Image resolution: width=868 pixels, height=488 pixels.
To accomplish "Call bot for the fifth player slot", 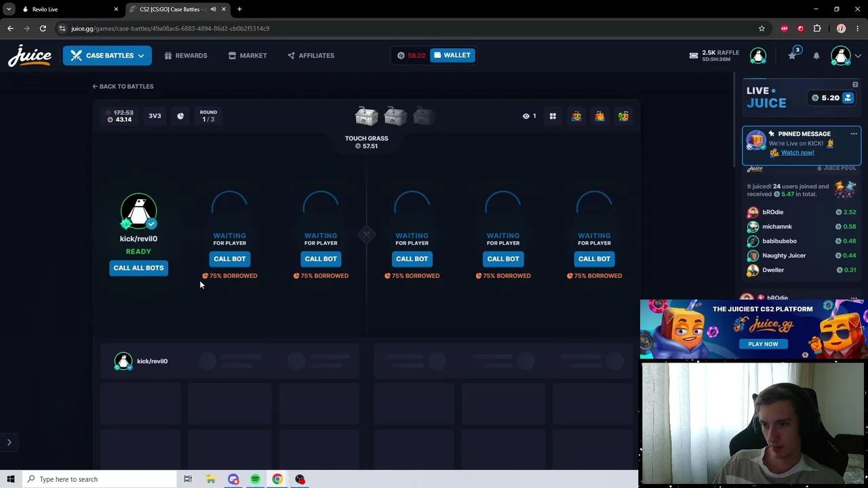I will (503, 259).
